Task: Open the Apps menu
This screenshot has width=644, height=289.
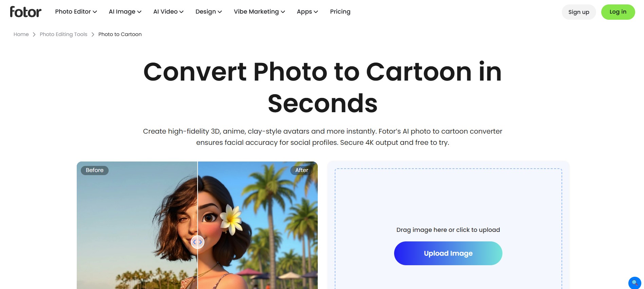Action: click(x=307, y=12)
